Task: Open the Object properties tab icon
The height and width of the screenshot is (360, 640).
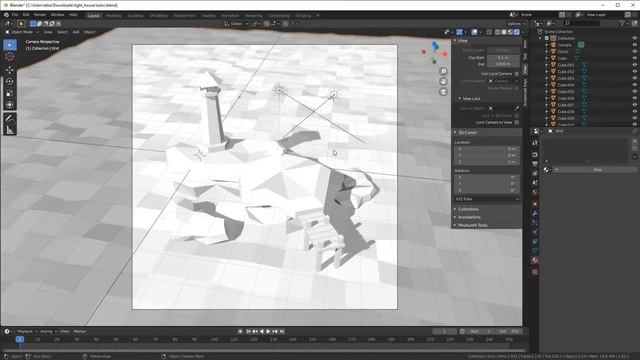Action: click(535, 204)
